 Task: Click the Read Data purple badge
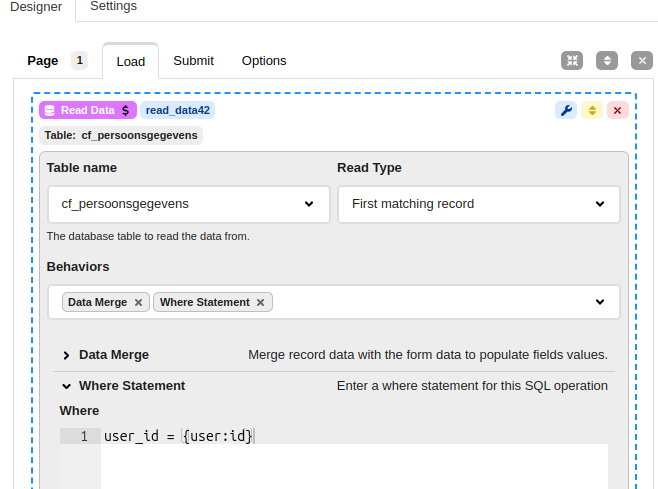click(x=88, y=110)
